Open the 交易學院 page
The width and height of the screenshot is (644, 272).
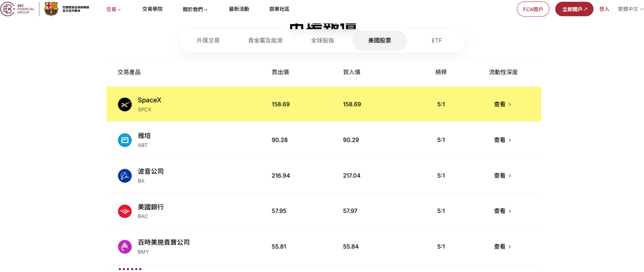(152, 9)
